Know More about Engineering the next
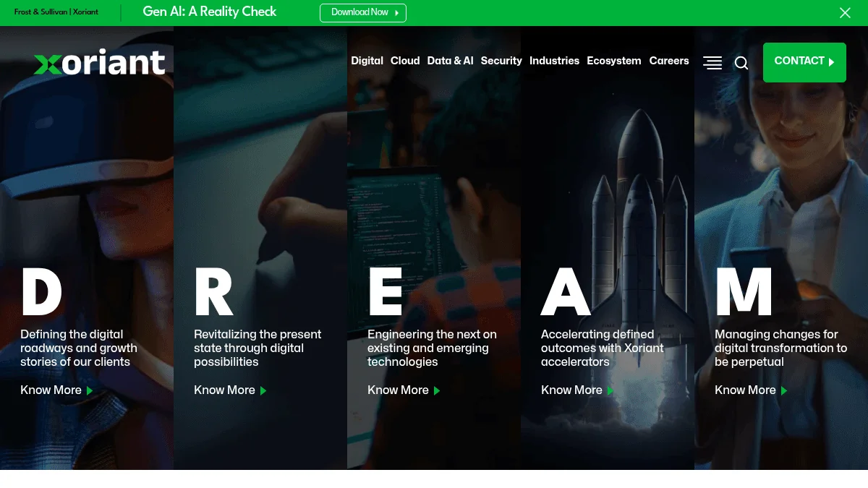The image size is (868, 488). pos(403,390)
